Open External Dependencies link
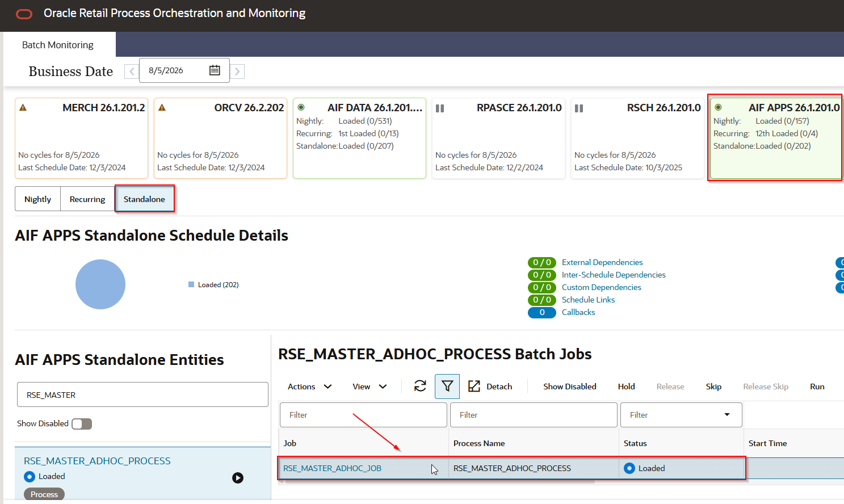This screenshot has width=844, height=504. (602, 262)
